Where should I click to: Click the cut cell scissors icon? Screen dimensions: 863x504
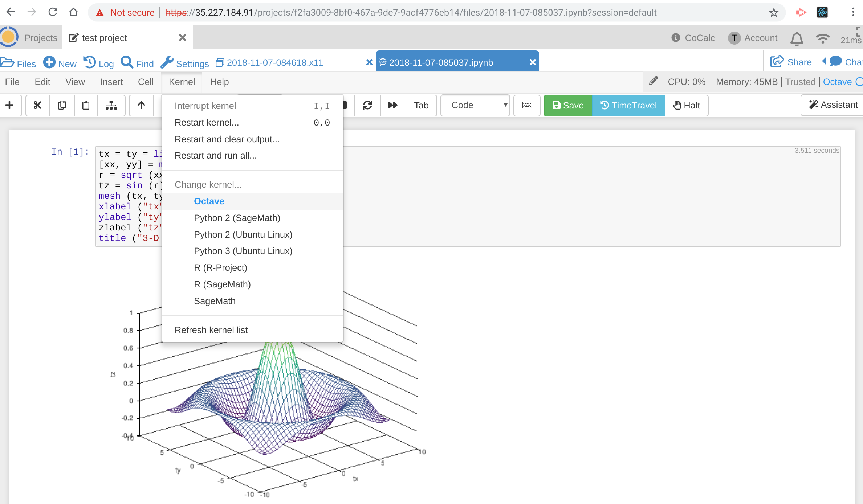click(x=37, y=105)
